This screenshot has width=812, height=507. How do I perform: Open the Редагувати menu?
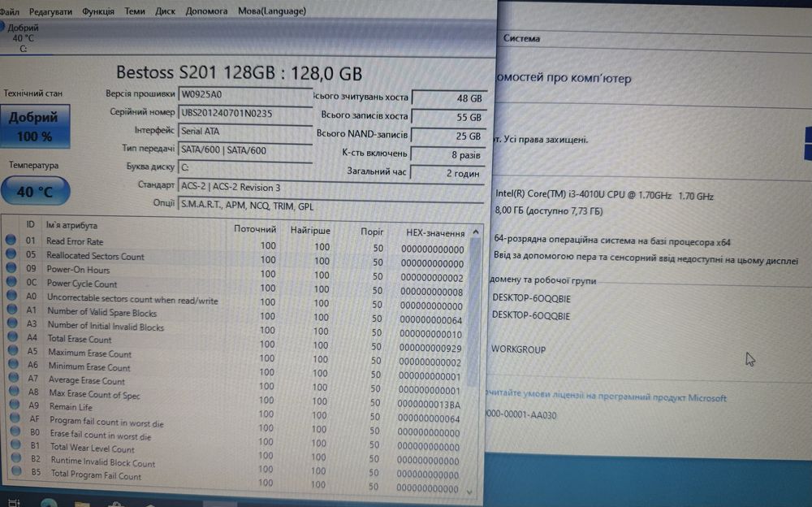(50, 11)
